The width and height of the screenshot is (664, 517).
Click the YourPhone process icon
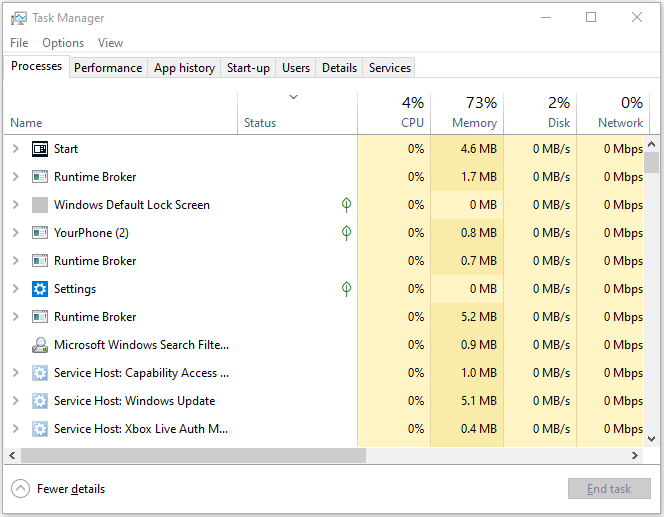[x=40, y=233]
